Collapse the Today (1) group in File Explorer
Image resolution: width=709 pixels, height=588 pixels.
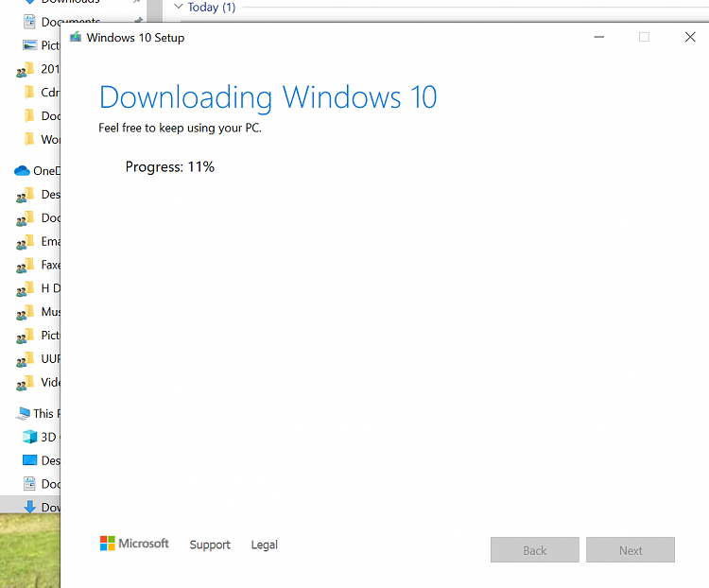click(179, 7)
